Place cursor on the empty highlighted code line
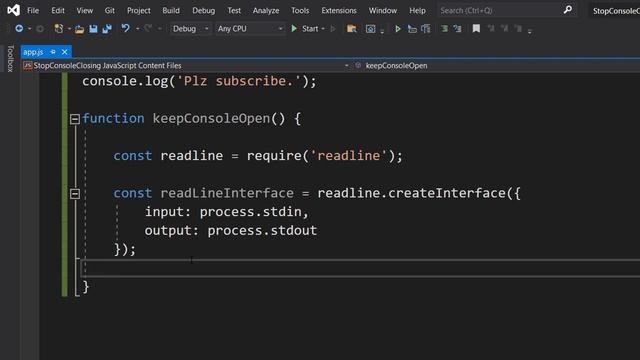The height and width of the screenshot is (360, 640). tap(359, 268)
